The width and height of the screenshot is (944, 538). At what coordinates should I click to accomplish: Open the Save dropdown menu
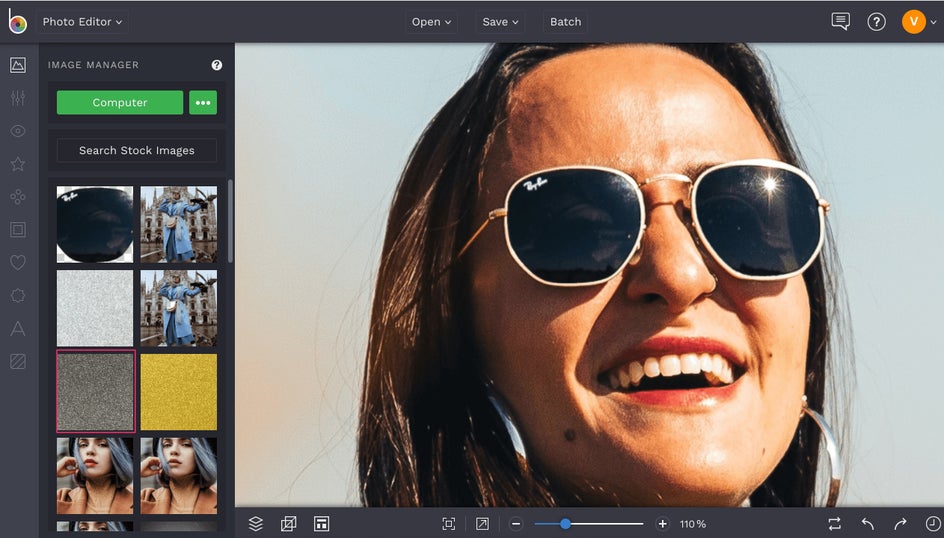point(501,22)
